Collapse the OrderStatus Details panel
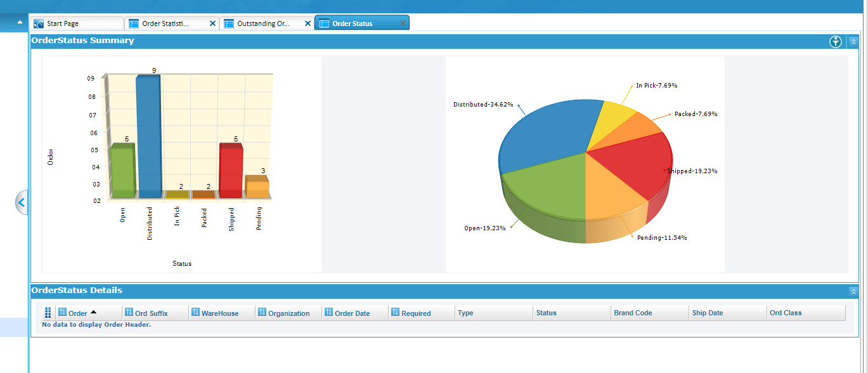This screenshot has width=868, height=373. [853, 291]
